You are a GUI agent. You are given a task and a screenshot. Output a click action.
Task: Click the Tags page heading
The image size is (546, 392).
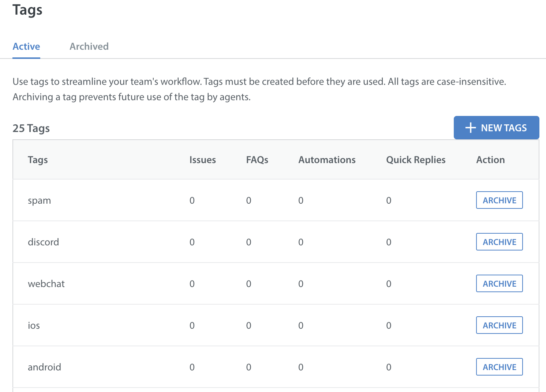pos(27,10)
